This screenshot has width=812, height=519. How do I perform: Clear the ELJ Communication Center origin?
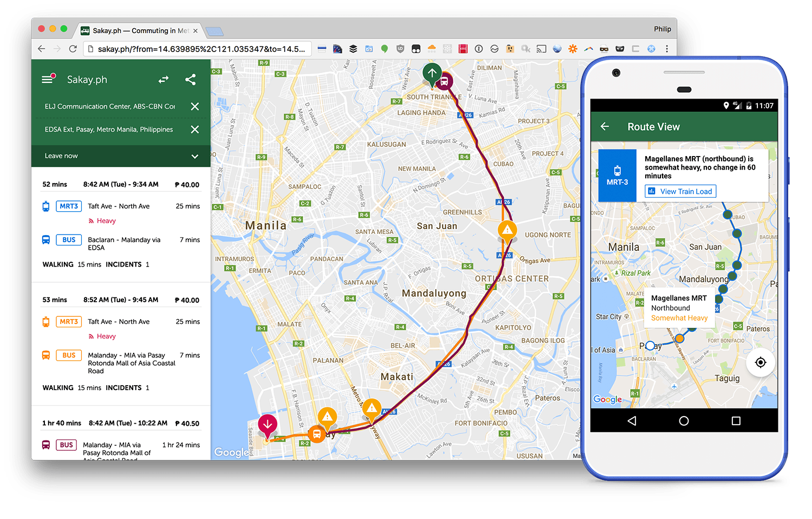pos(195,107)
